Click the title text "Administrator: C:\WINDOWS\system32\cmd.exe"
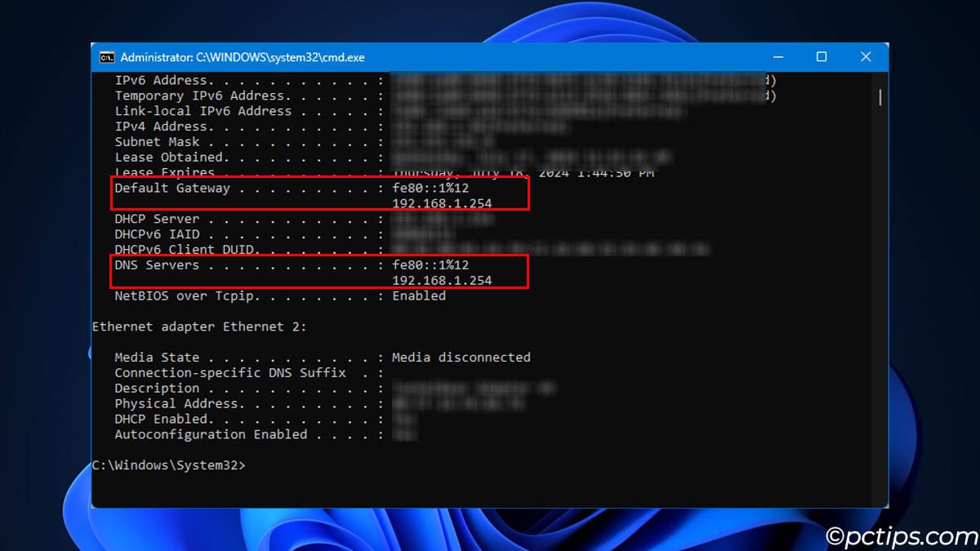Screen dimensions: 980x551 pos(243,57)
